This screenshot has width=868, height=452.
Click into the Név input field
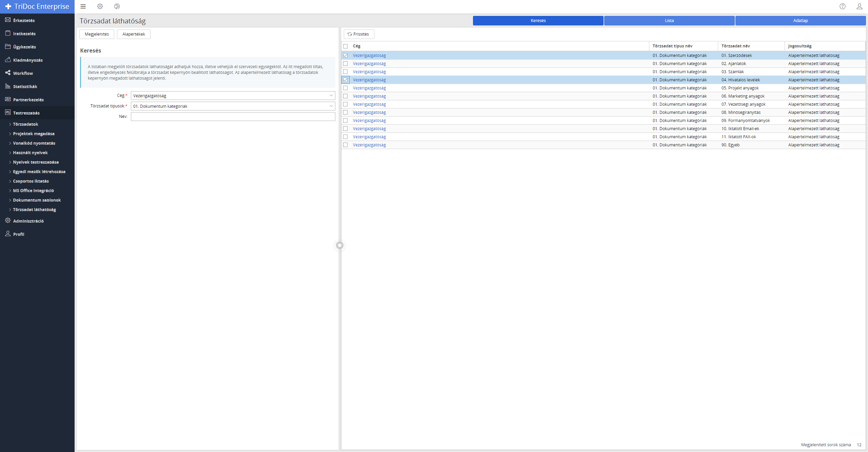[233, 117]
